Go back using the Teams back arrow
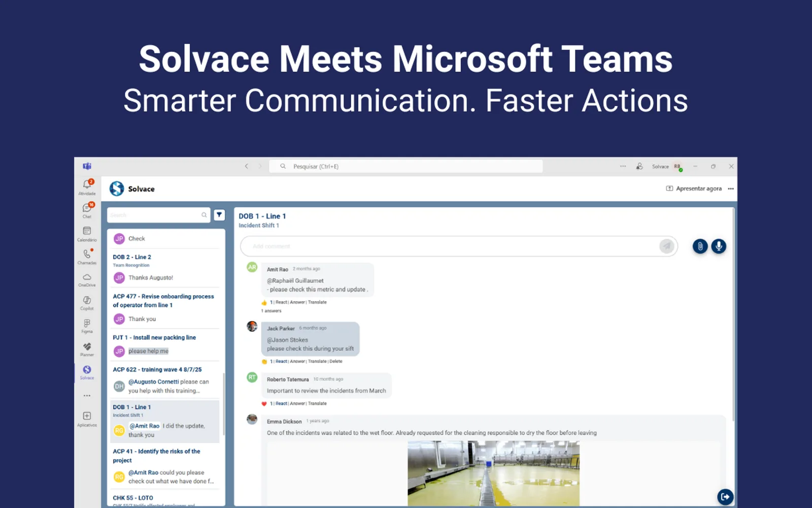812x508 pixels. (x=247, y=166)
